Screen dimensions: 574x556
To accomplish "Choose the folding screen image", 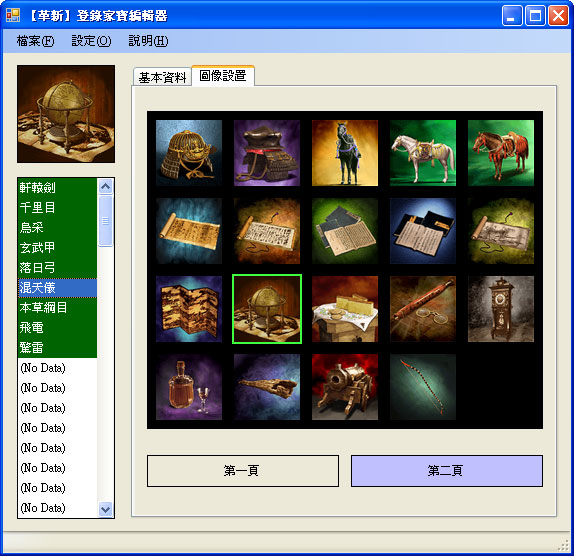I will pos(189,309).
